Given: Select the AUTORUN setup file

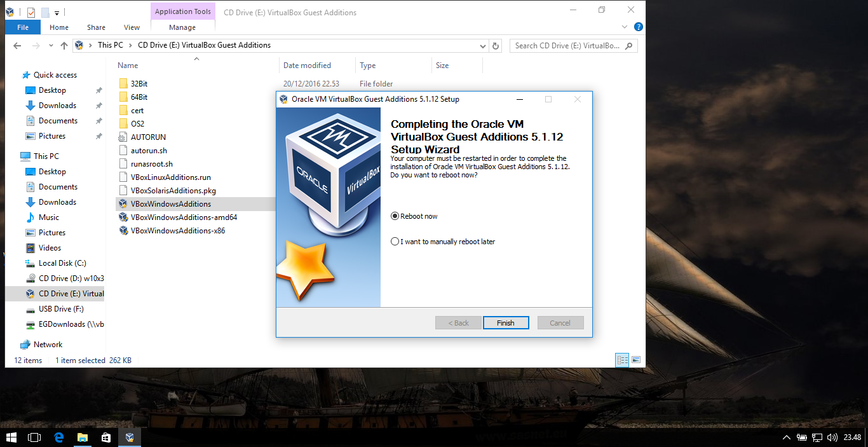Looking at the screenshot, I should [148, 137].
